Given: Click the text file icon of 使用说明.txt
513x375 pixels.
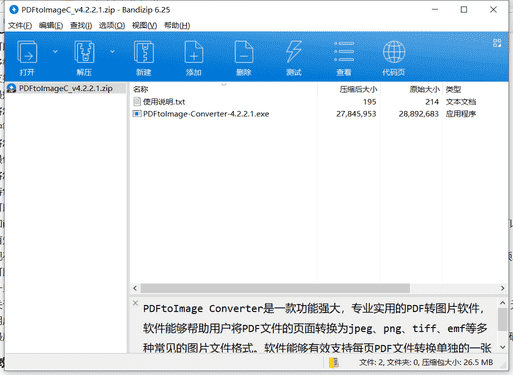Looking at the screenshot, I should coord(137,101).
